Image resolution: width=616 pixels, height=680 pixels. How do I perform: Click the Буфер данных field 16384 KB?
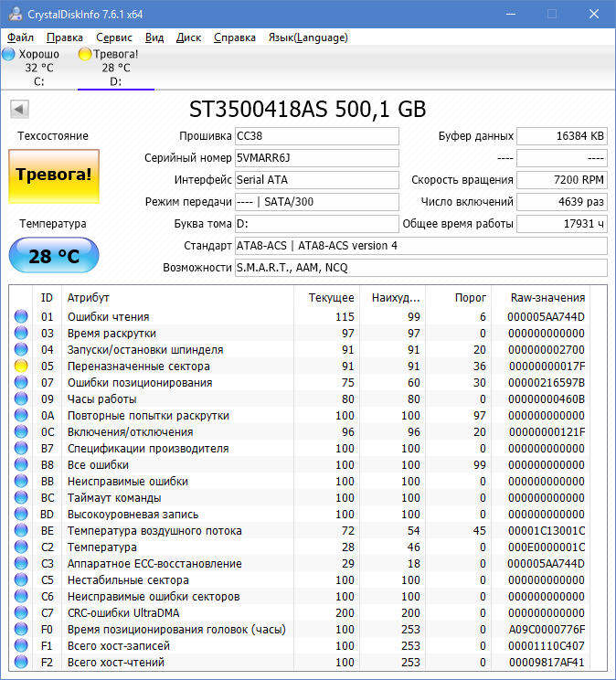[x=562, y=136]
